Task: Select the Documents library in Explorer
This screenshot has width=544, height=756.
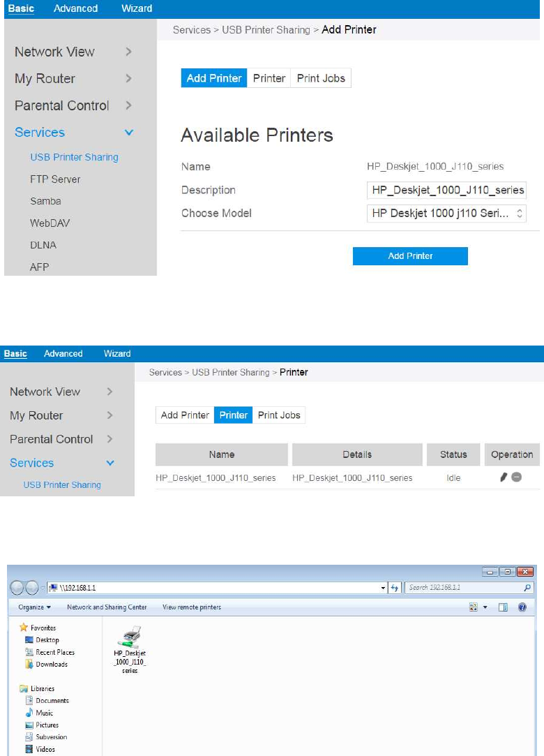Action: [47, 701]
